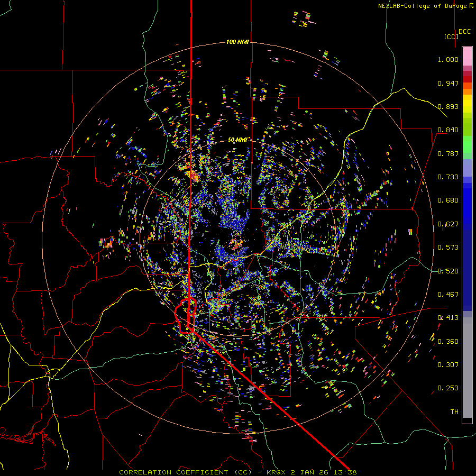Click the 50 NMI range ring label
Viewport: 476px width, 476px height.
[237, 140]
